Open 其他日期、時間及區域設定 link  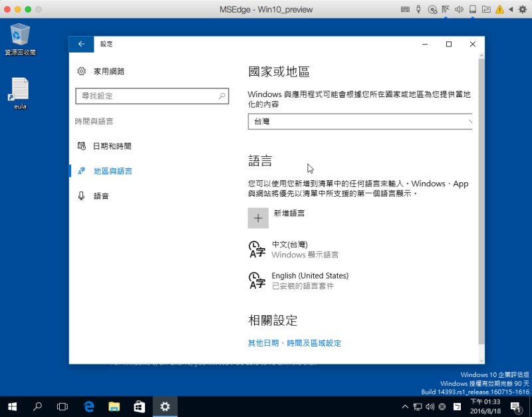click(x=295, y=343)
